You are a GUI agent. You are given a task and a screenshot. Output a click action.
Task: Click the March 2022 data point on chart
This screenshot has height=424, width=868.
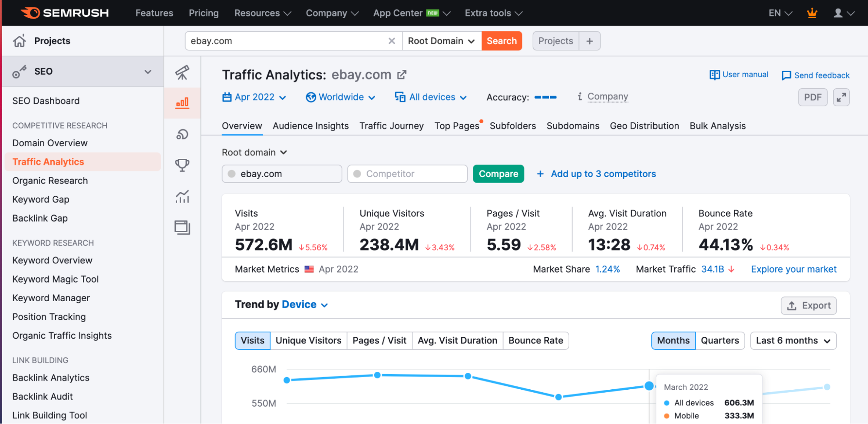click(649, 386)
